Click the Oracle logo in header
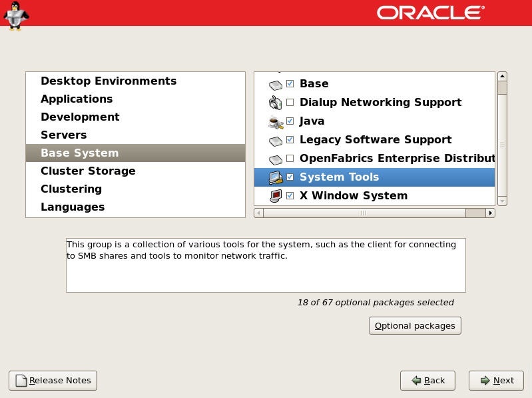The height and width of the screenshot is (398, 532). coord(431,13)
